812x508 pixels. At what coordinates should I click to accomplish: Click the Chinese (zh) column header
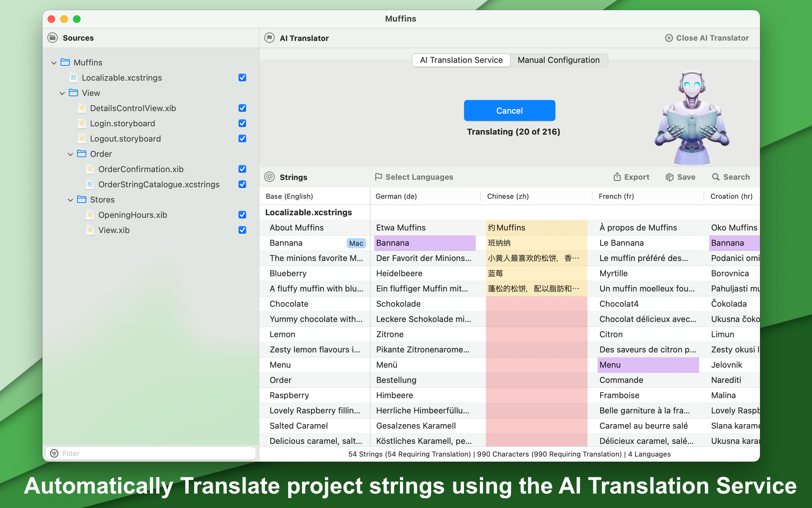(536, 196)
